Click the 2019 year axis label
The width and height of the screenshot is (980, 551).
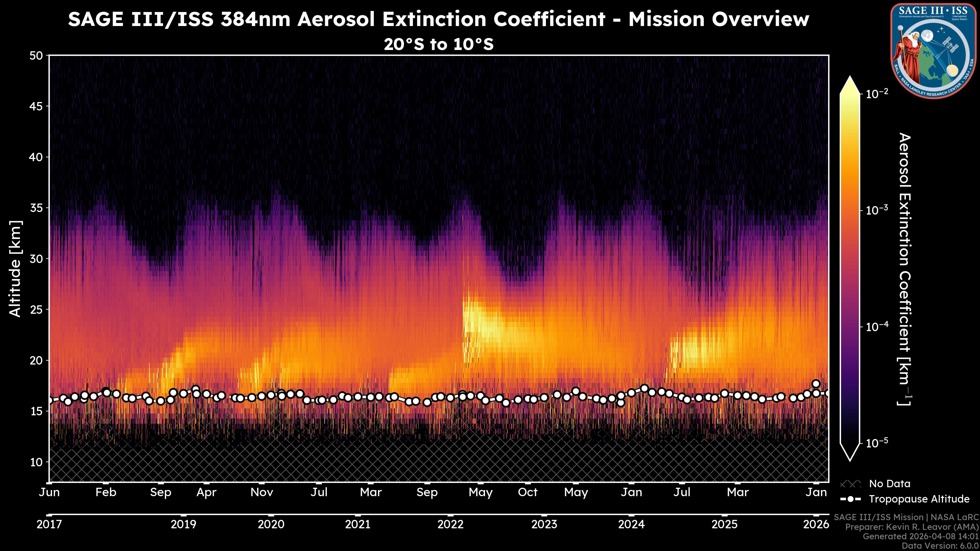point(183,524)
